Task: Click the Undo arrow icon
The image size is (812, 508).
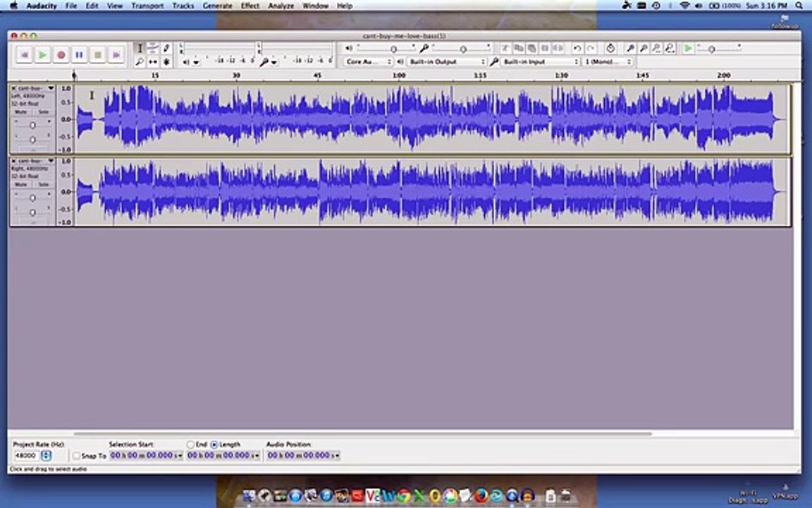Action: coord(577,48)
